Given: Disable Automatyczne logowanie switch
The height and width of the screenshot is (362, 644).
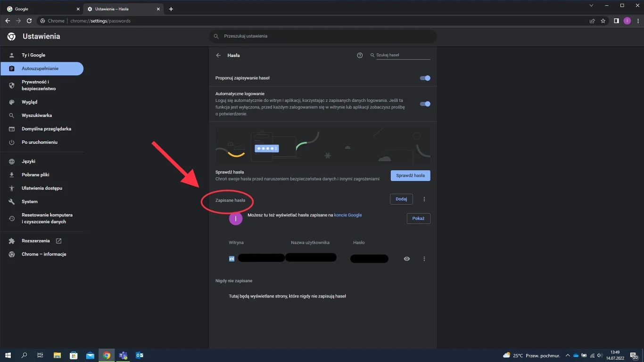Looking at the screenshot, I should click(425, 104).
